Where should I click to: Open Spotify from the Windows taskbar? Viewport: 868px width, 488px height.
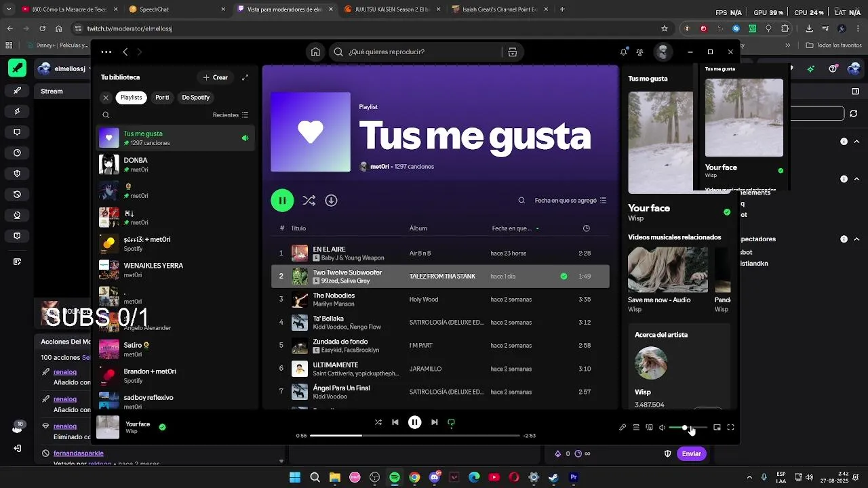395,477
